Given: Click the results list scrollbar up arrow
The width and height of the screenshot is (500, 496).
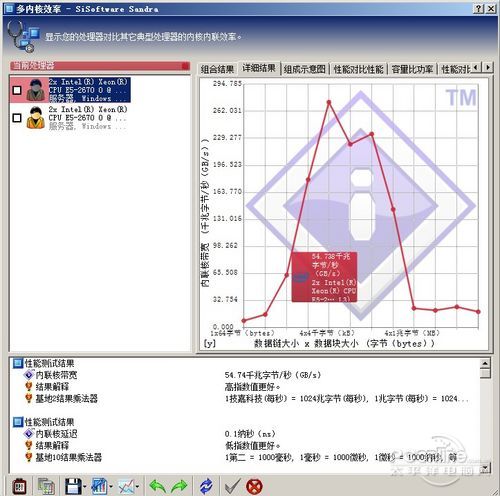Looking at the screenshot, I should 485,363.
